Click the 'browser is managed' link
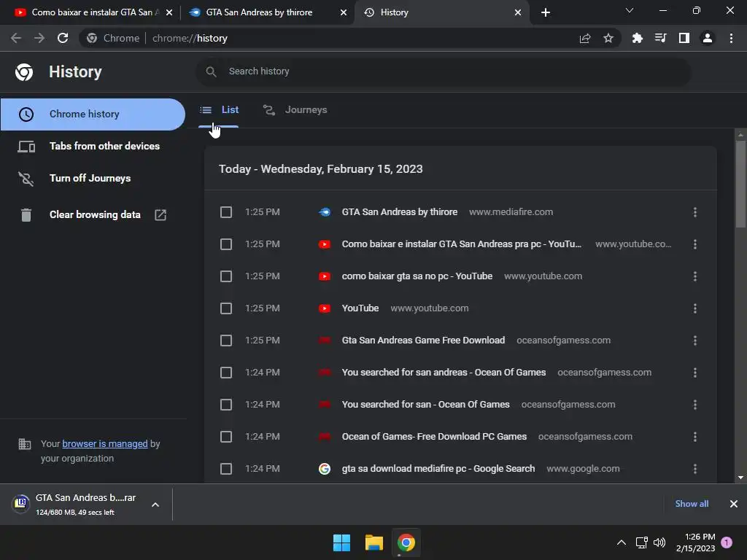747x560 pixels. click(x=105, y=444)
